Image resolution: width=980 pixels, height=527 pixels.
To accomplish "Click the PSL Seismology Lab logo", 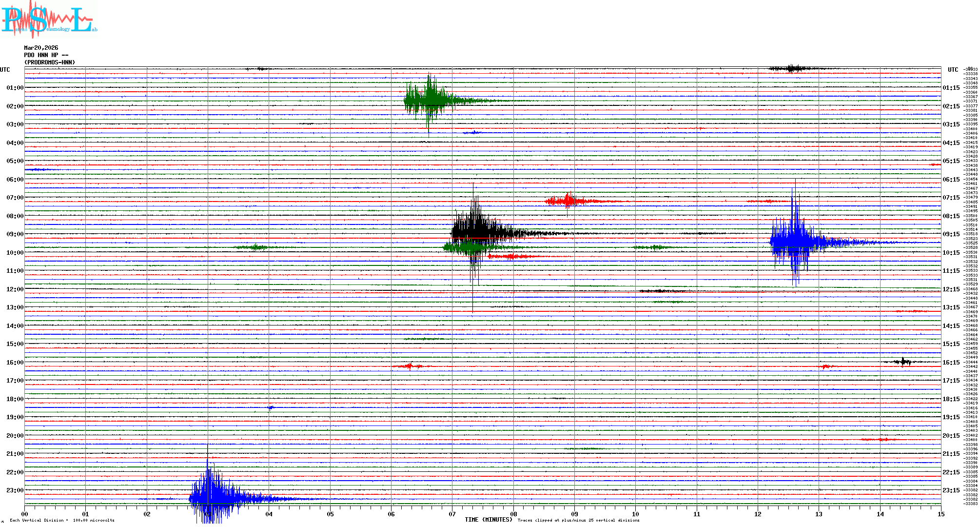I will (49, 20).
